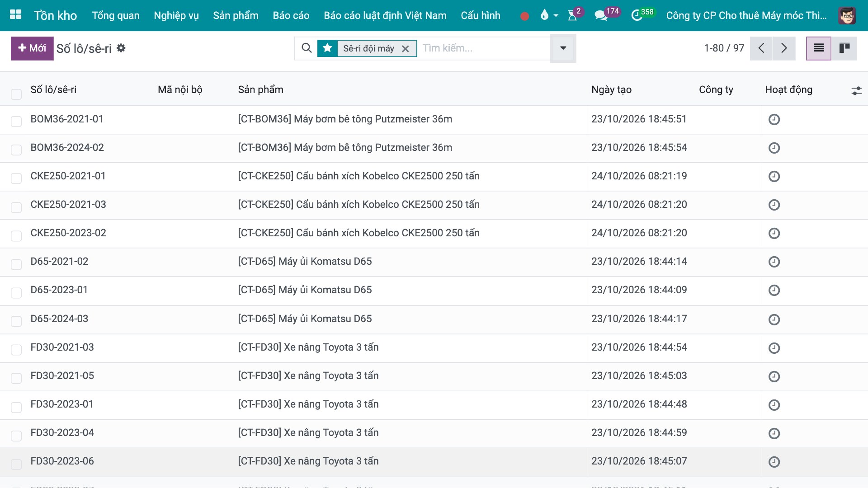868x488 pixels.
Task: Open the Cấu hình menu
Action: coord(481,15)
